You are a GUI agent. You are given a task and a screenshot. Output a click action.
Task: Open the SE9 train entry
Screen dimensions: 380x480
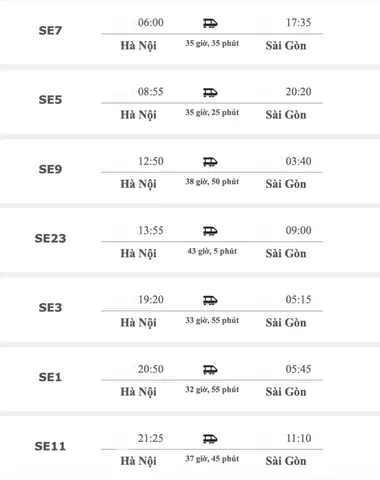click(x=50, y=169)
